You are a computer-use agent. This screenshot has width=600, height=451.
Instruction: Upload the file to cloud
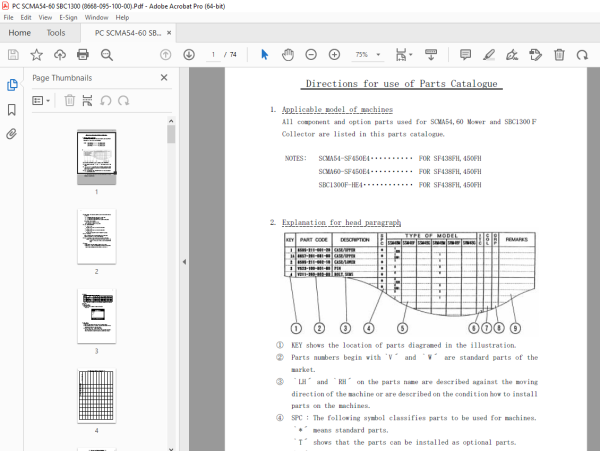(x=60, y=55)
